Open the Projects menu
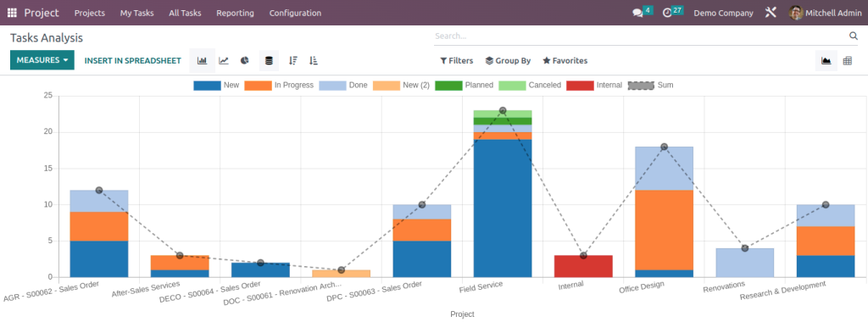 point(90,13)
